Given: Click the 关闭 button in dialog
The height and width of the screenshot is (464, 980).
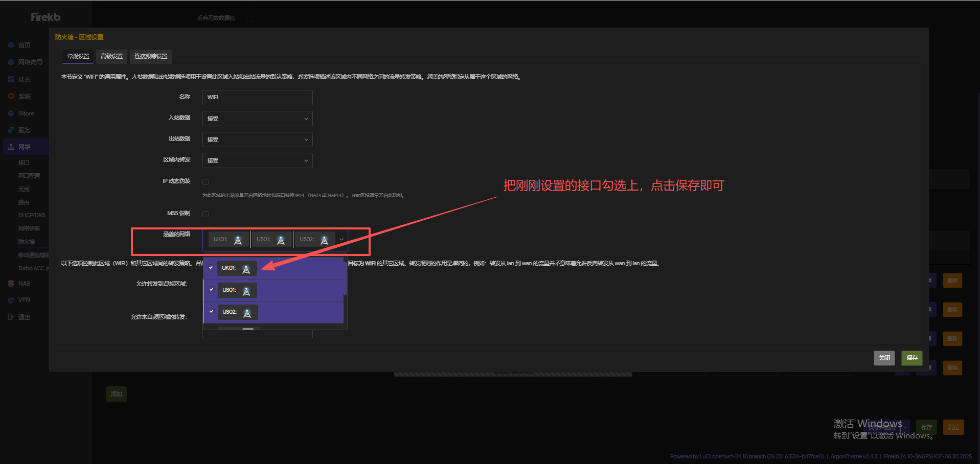Looking at the screenshot, I should click(884, 358).
